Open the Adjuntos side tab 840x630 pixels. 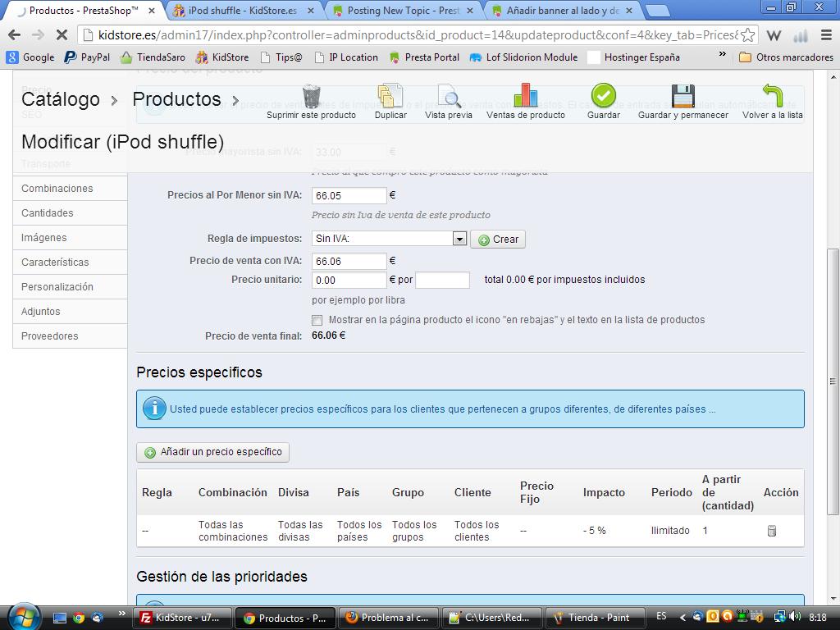click(x=71, y=312)
